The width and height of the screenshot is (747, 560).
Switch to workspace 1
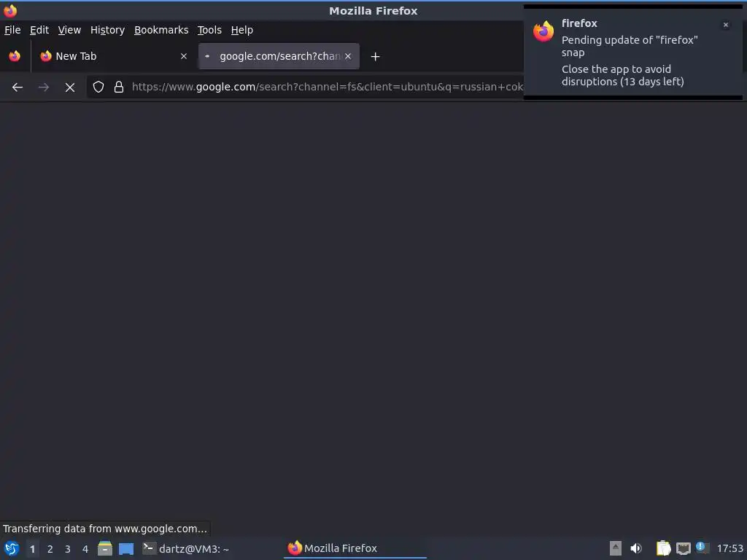[32, 549]
